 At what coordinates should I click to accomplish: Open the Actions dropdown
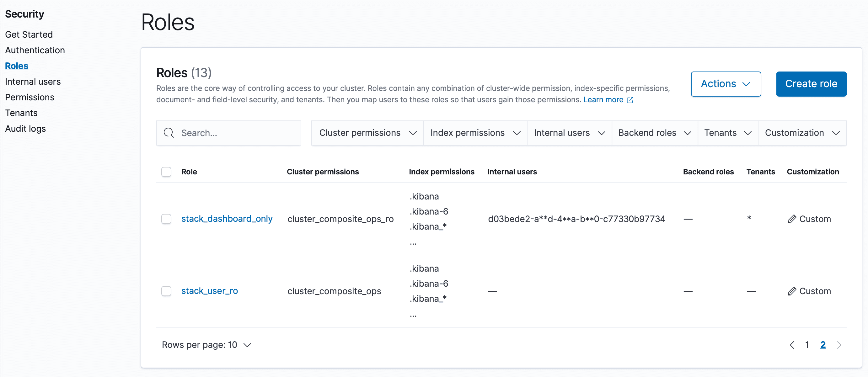pyautogui.click(x=726, y=84)
